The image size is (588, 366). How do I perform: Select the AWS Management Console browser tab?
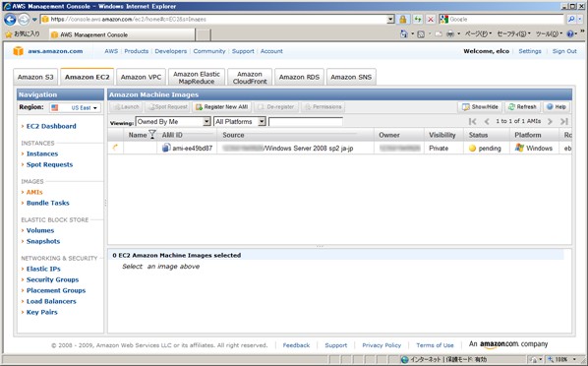pos(122,34)
